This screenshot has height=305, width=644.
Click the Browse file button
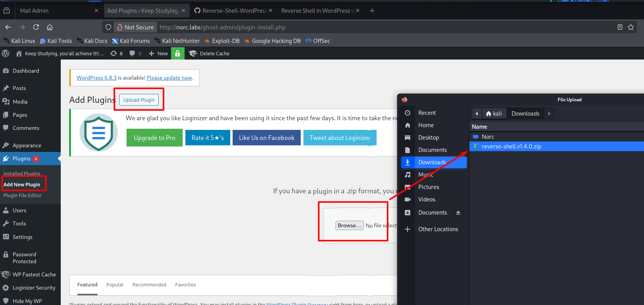pos(349,225)
